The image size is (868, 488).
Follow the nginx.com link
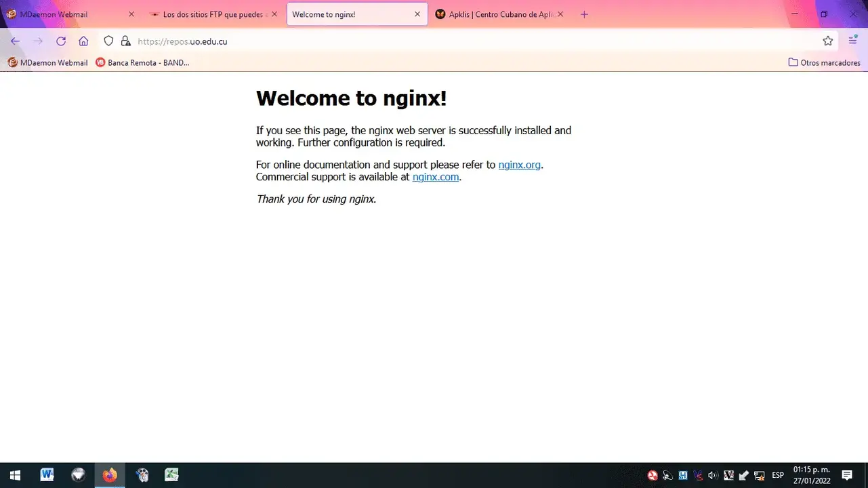tap(436, 177)
